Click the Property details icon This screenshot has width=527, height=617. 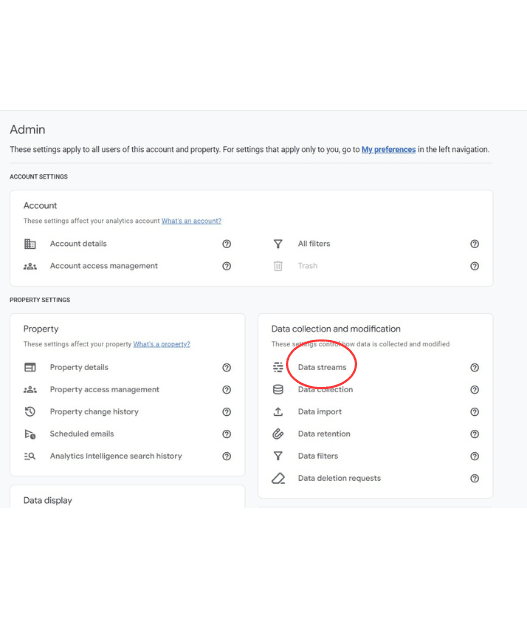click(30, 368)
